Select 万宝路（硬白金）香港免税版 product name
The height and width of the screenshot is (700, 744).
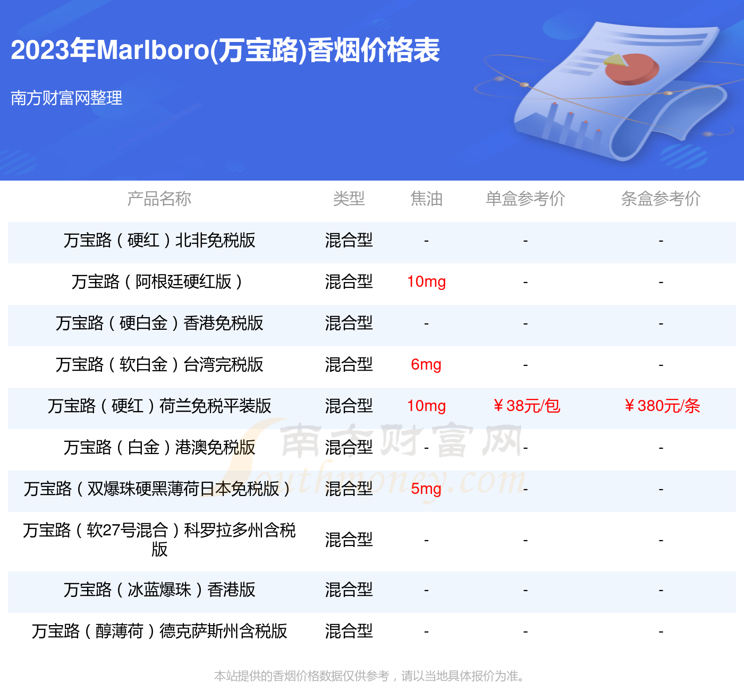point(159,323)
